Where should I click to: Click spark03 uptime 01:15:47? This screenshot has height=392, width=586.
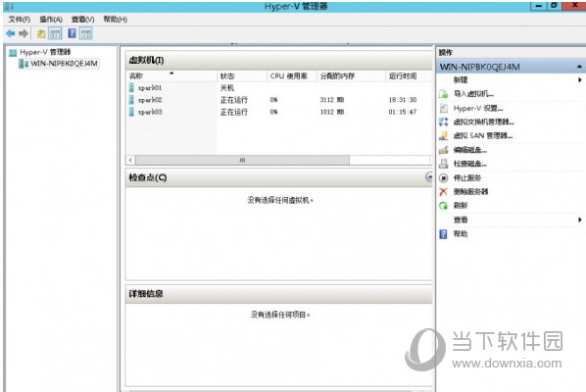click(403, 112)
